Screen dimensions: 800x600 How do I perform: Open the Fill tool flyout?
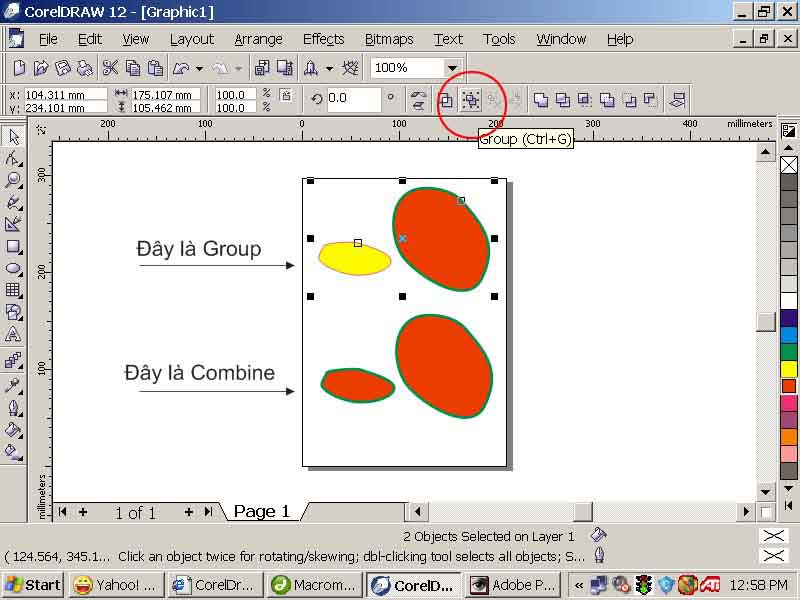13,430
